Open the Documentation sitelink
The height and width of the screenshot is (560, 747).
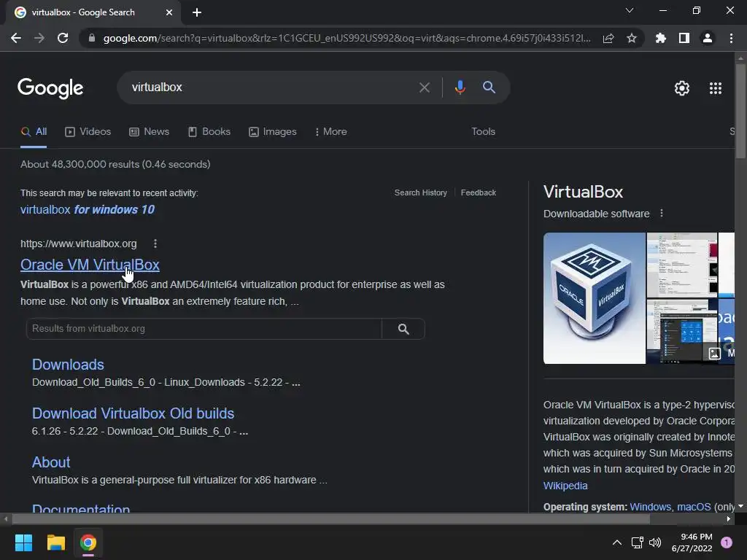pos(81,507)
